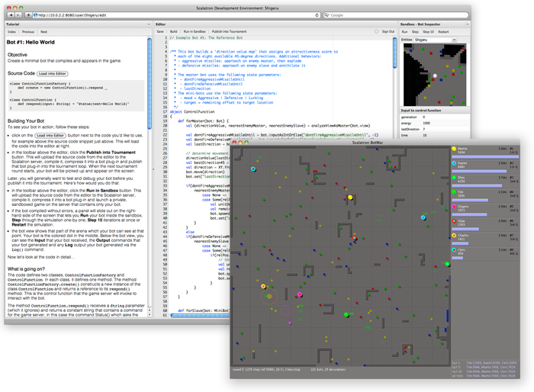Click Tim's green bot icon in scoreboard
The height and width of the screenshot is (392, 534).
pos(454,192)
